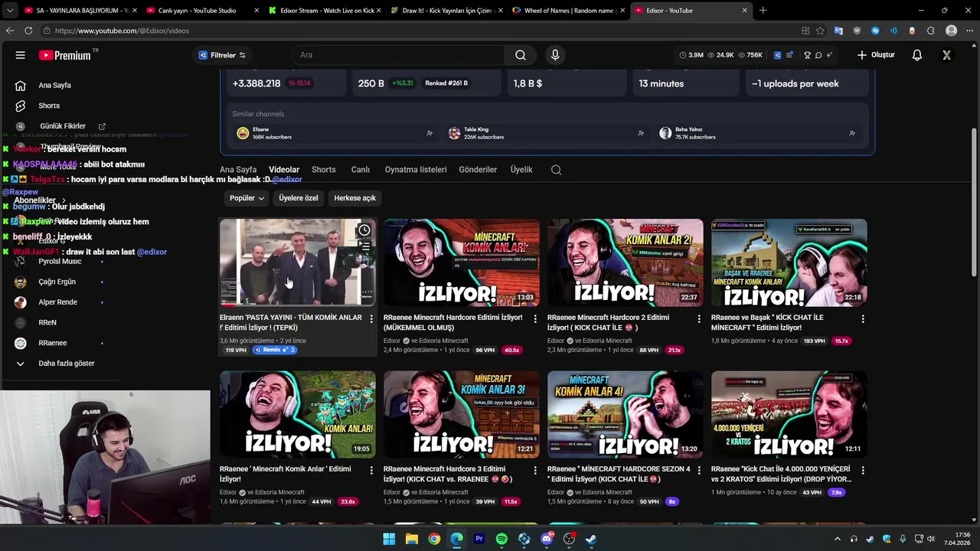Toggle the Üyelere özel filter chip
This screenshot has height=551, width=980.
coord(299,198)
